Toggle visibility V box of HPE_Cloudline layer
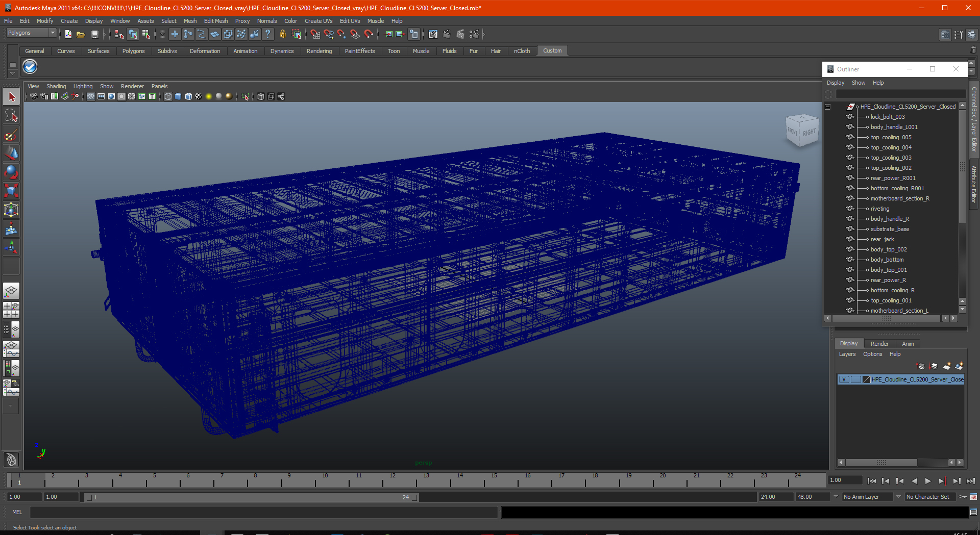This screenshot has width=980, height=535. pyautogui.click(x=844, y=379)
